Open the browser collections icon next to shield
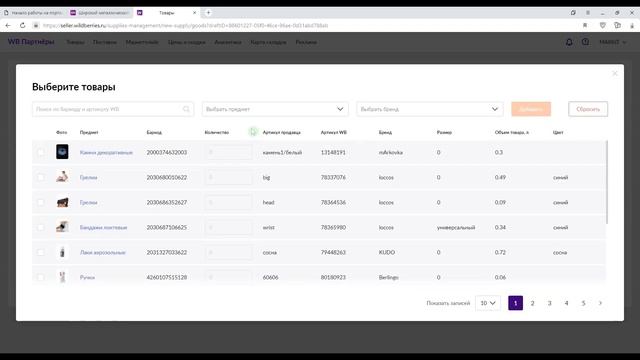 click(617, 25)
